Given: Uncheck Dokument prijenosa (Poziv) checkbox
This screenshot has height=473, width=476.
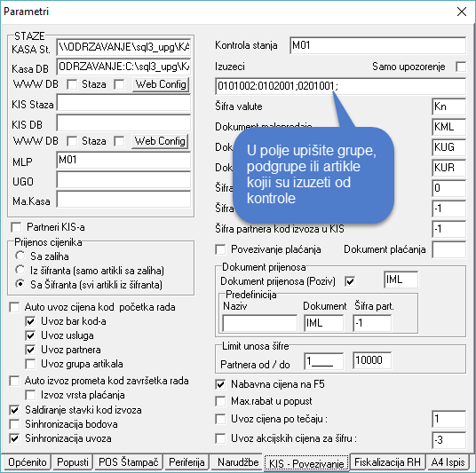Looking at the screenshot, I should pos(350,281).
